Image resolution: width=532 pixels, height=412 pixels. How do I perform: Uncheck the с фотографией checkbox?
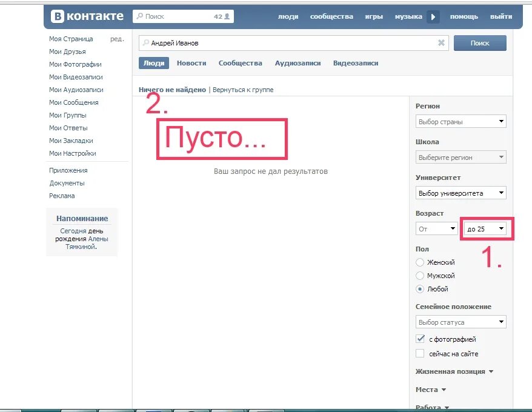coord(420,339)
